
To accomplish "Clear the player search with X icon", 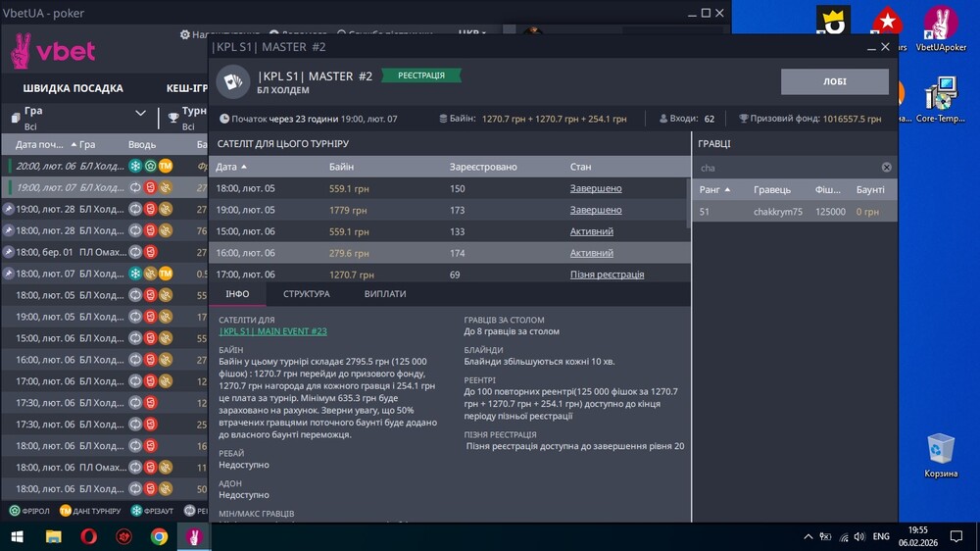I will (x=886, y=168).
